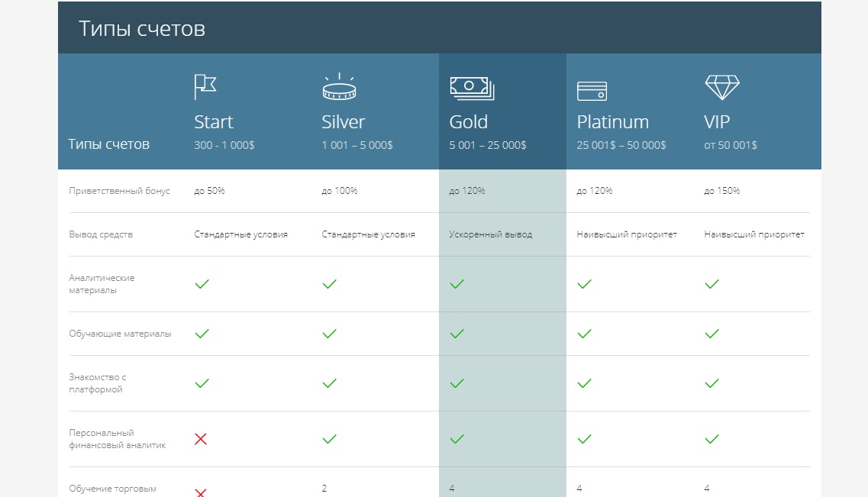Viewport: 868px width, 497px height.
Task: Click VIP checkmark in Знакомство с платформой row
Action: point(712,383)
